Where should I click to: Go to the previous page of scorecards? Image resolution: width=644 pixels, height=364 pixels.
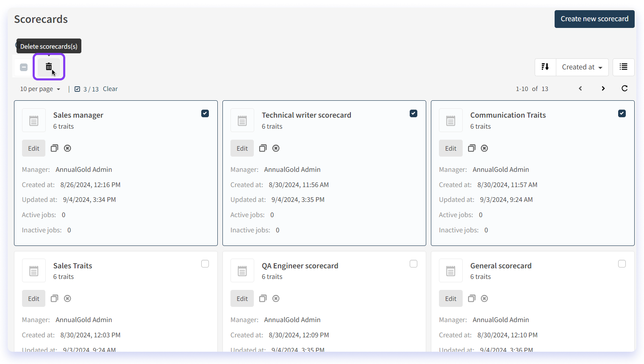coord(580,88)
